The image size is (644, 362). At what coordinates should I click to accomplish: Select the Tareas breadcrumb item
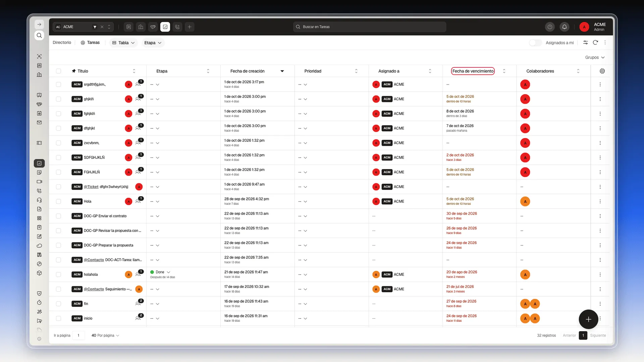point(90,43)
